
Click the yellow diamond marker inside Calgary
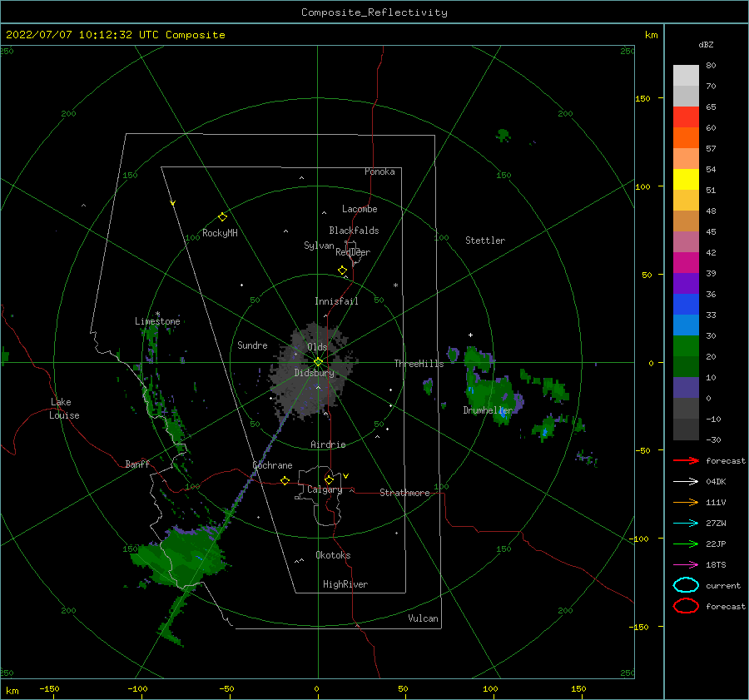(x=329, y=479)
